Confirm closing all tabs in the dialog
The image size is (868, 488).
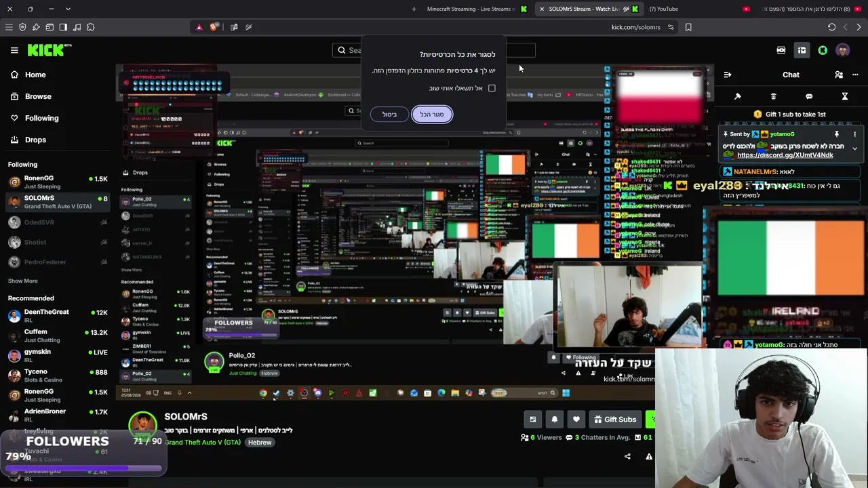coord(431,115)
